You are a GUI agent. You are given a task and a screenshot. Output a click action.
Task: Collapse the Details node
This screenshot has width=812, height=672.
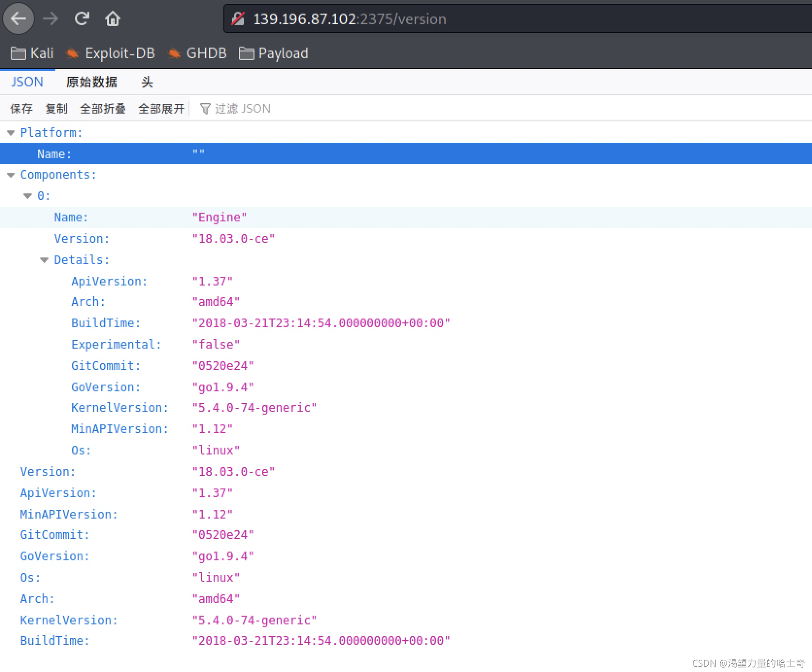[x=44, y=260]
